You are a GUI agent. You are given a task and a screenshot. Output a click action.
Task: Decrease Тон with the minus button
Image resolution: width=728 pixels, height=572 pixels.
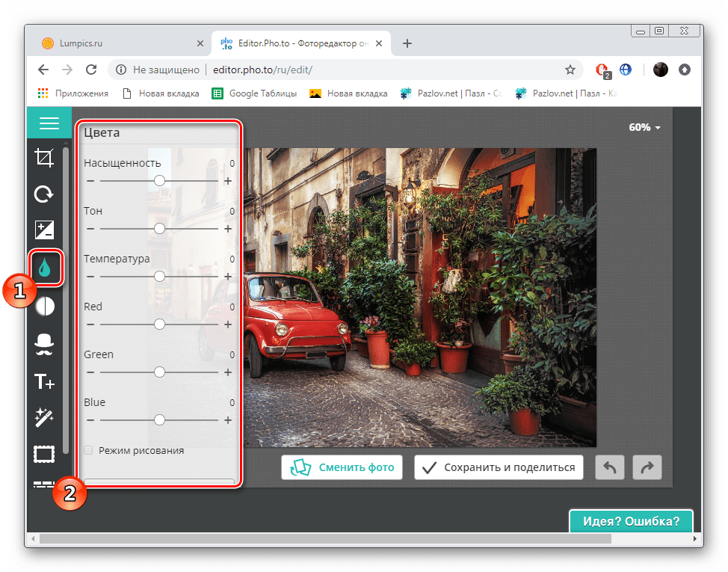click(x=90, y=229)
